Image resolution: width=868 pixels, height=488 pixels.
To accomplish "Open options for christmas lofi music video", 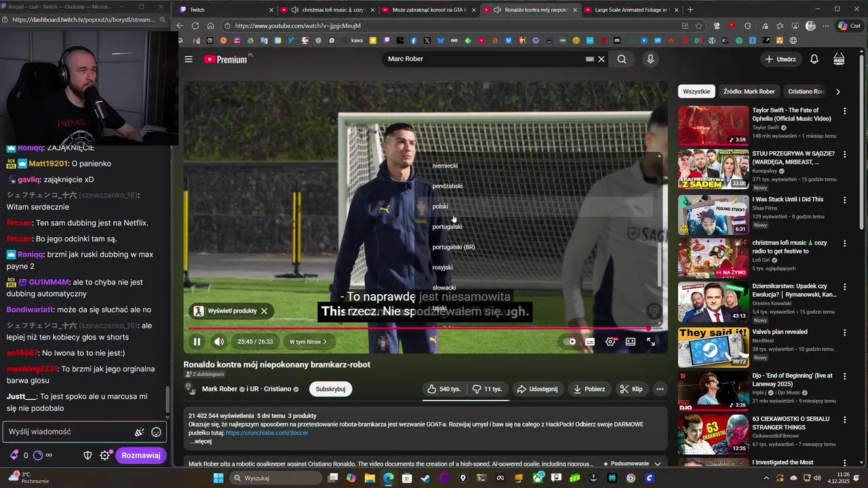I will (x=844, y=243).
